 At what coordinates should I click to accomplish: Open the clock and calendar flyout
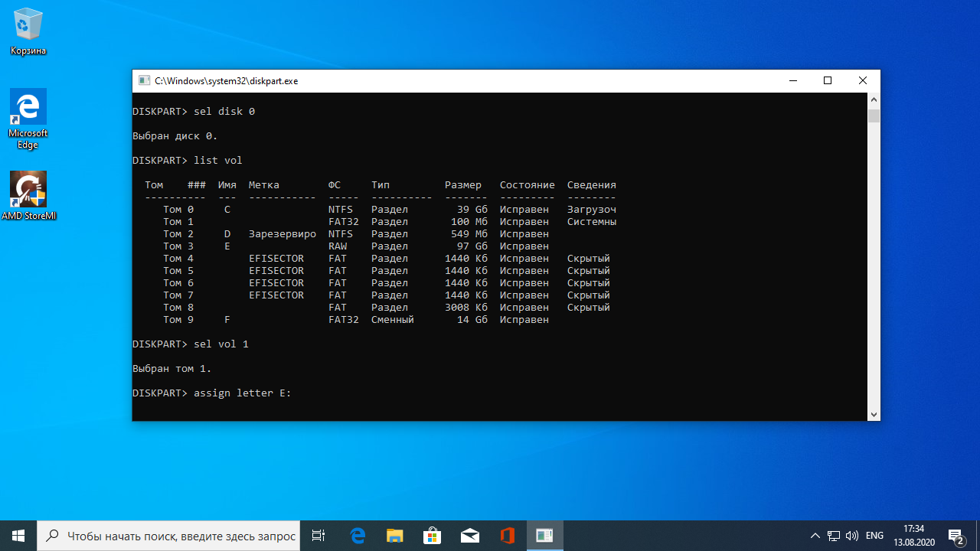click(x=913, y=536)
